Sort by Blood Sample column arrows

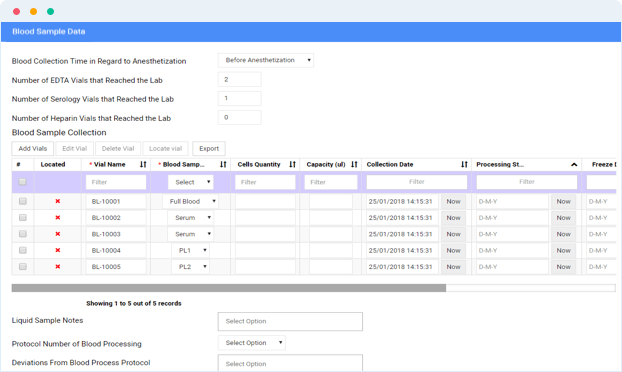click(223, 164)
